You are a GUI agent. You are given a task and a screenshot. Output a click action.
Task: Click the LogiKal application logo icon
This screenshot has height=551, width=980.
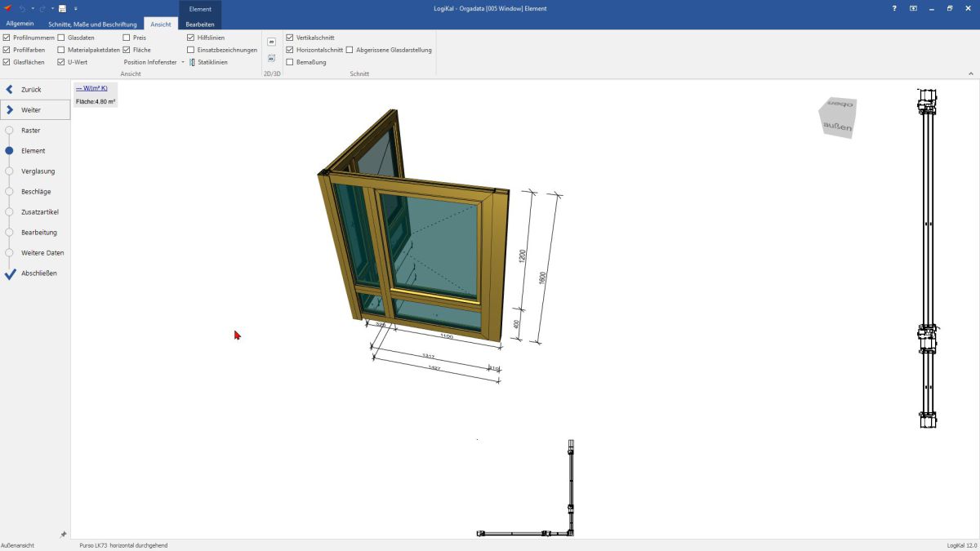(7, 8)
